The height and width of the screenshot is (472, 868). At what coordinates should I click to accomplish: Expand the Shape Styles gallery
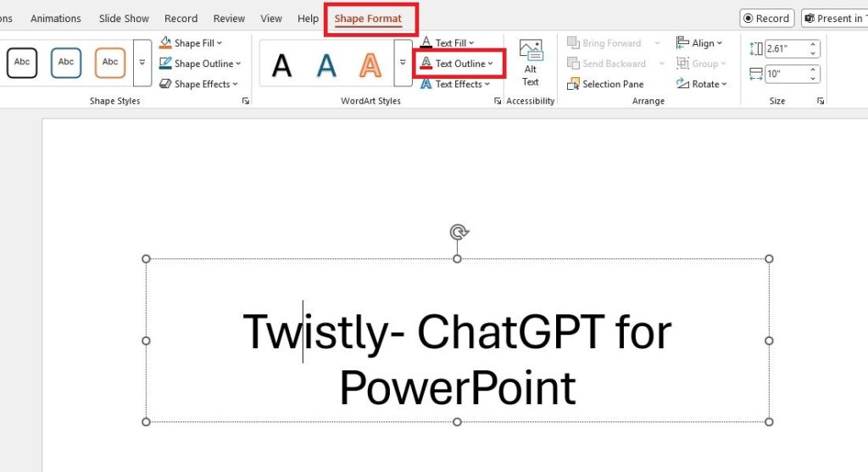(x=142, y=63)
